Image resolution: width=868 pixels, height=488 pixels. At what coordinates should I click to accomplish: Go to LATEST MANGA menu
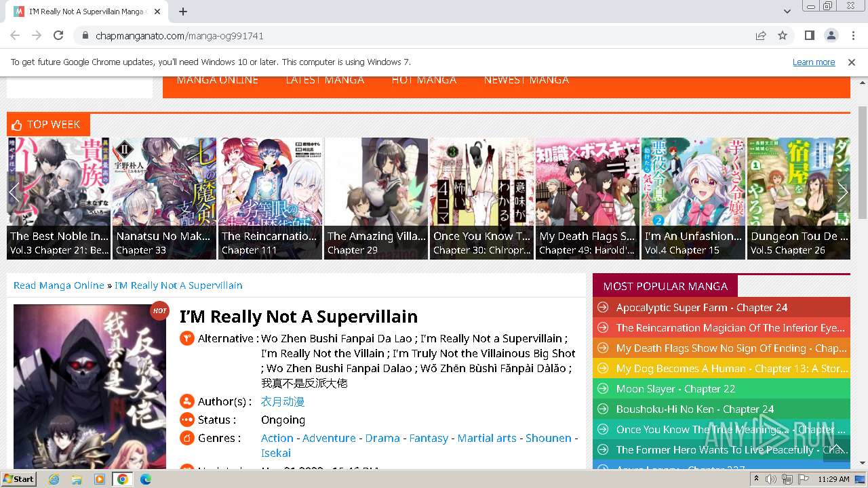[x=325, y=80]
